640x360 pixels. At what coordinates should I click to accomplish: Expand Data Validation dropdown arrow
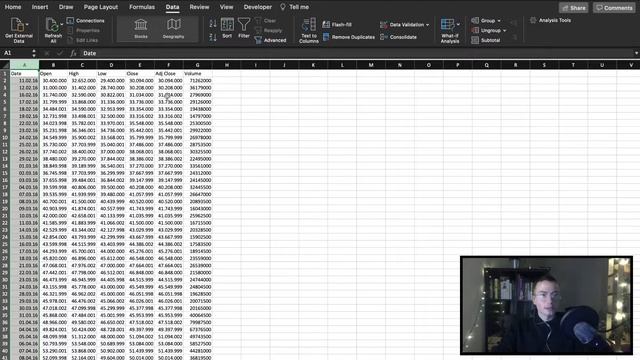(427, 25)
